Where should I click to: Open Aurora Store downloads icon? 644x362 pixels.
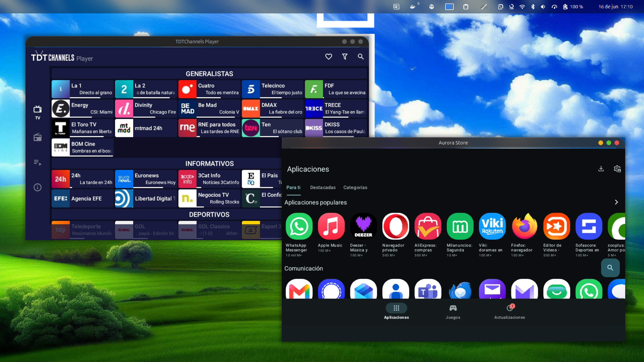pyautogui.click(x=601, y=169)
